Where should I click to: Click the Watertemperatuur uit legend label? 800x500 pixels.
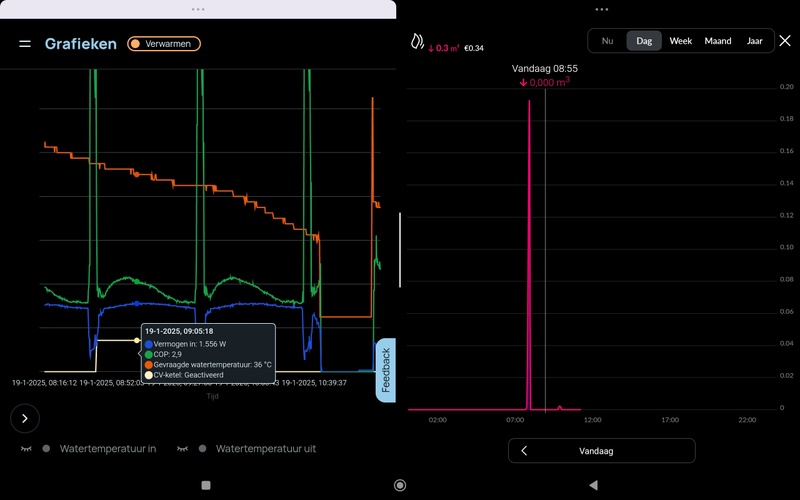click(x=266, y=449)
